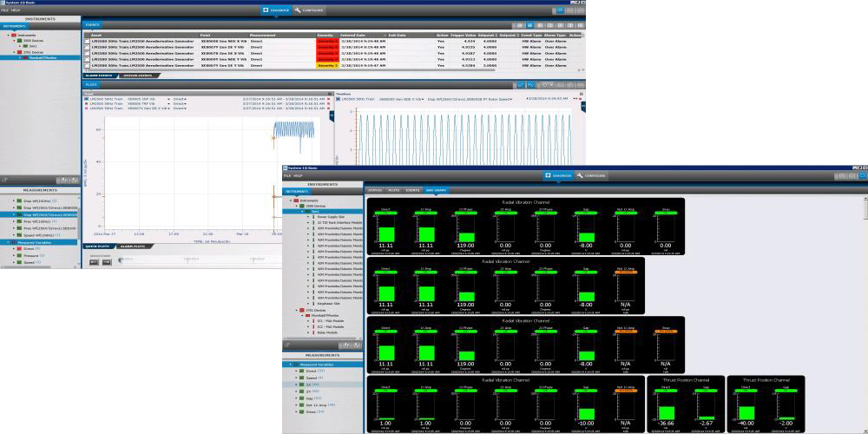
Task: Switch to Configure mode in top window
Action: (x=309, y=10)
